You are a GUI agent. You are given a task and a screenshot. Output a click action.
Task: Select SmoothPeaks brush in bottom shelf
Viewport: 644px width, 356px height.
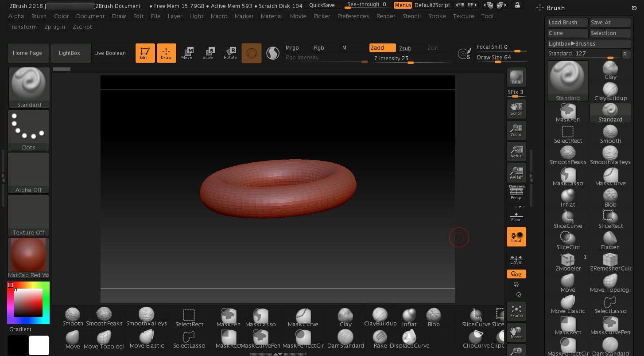(x=104, y=317)
